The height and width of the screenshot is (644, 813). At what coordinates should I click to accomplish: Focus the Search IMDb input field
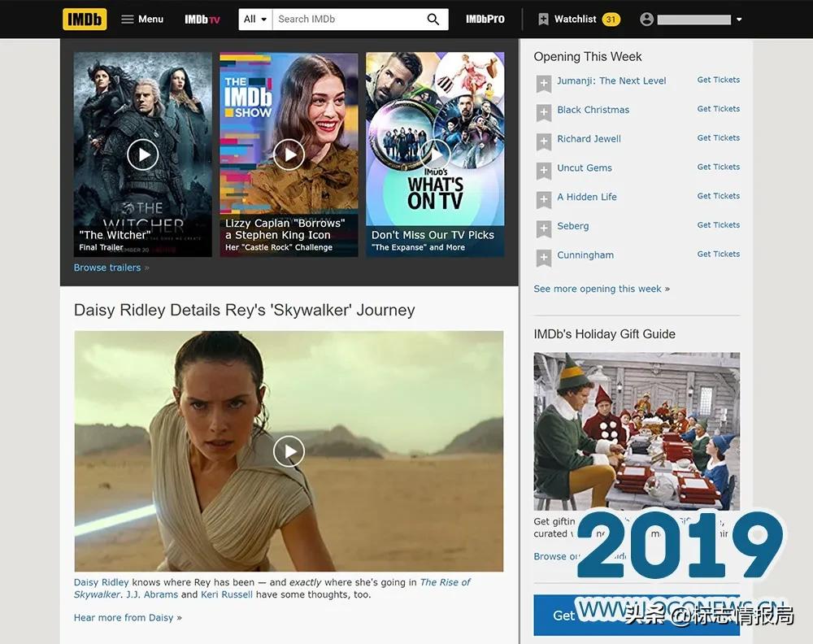coord(347,20)
